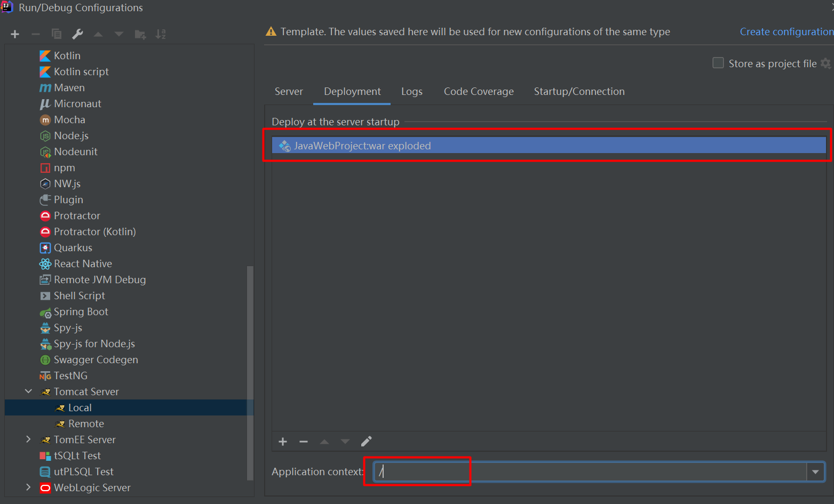Click the Sort Configurations icon

[161, 34]
